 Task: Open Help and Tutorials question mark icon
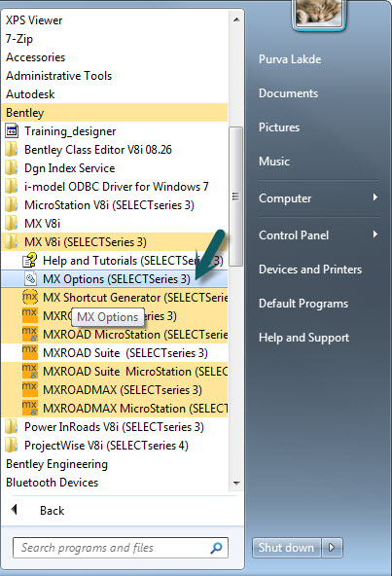coord(30,261)
